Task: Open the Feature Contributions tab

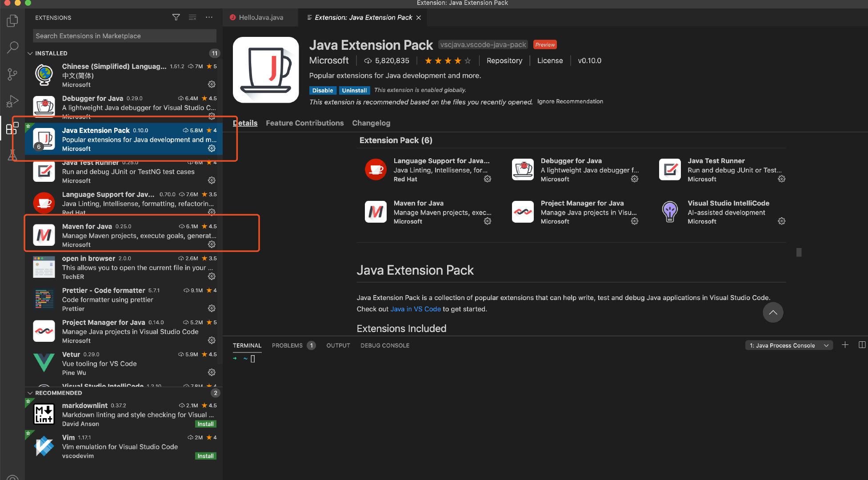Action: point(305,123)
